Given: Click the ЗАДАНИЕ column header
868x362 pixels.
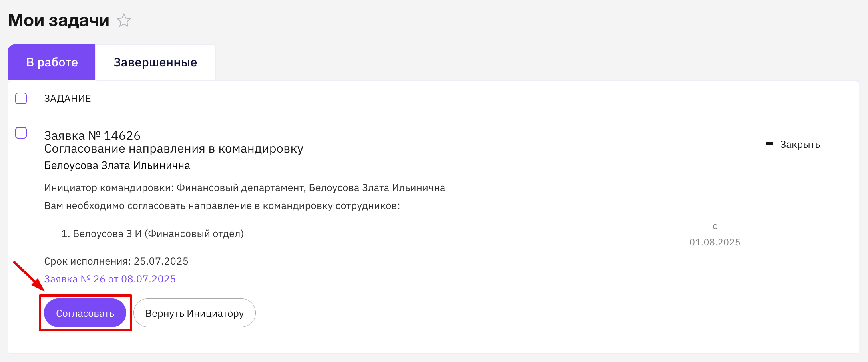Looking at the screenshot, I should click(68, 99).
